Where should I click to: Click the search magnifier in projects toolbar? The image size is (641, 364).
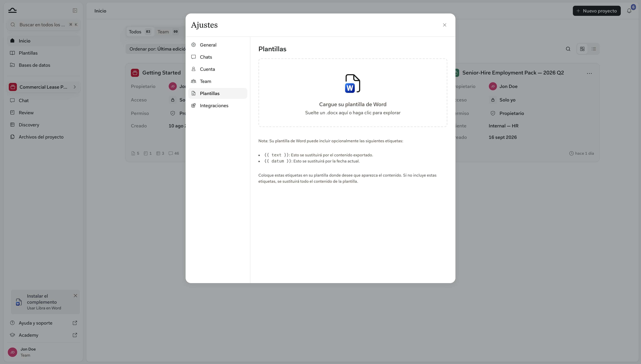click(568, 49)
